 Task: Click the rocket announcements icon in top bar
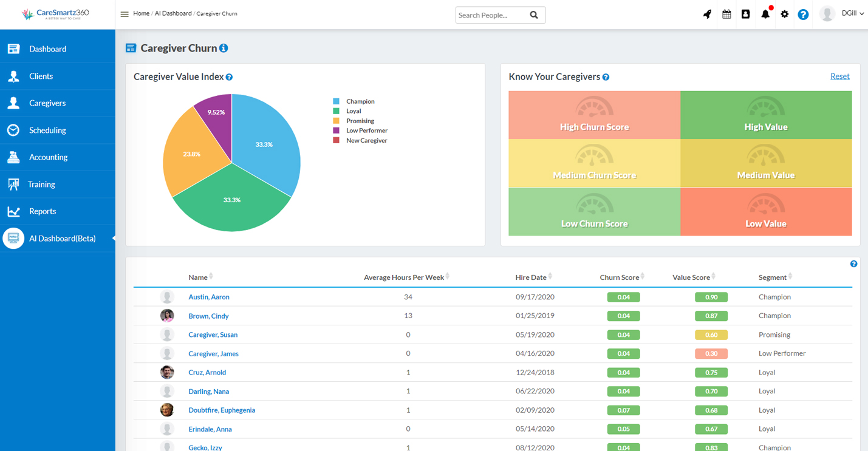(x=706, y=13)
